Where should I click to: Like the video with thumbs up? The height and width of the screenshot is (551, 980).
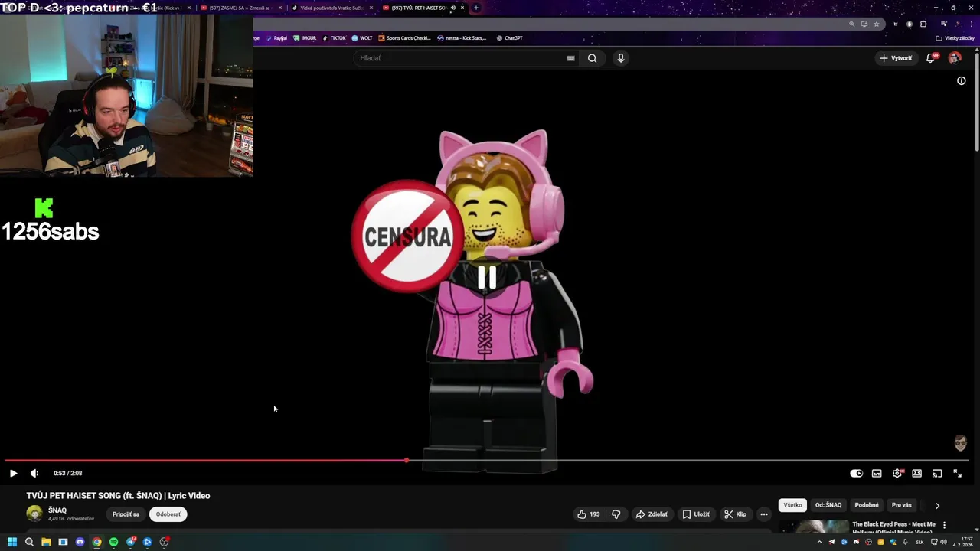click(x=589, y=514)
